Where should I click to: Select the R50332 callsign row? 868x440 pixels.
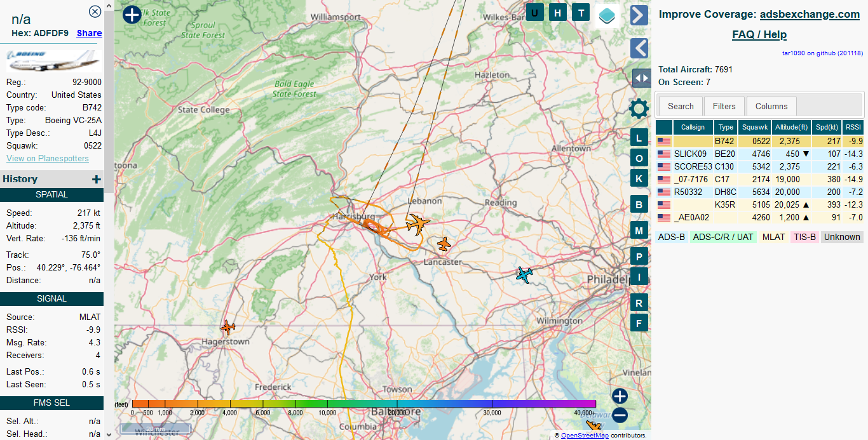[x=760, y=192]
